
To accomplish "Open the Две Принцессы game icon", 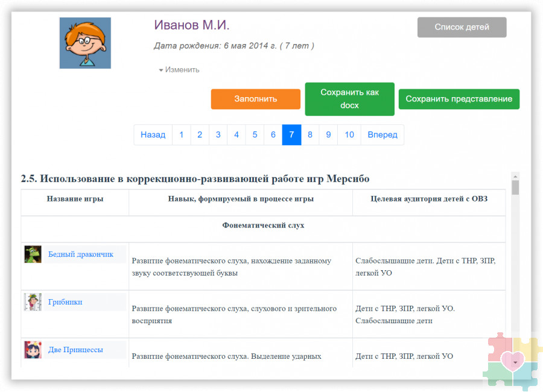I will [x=33, y=350].
